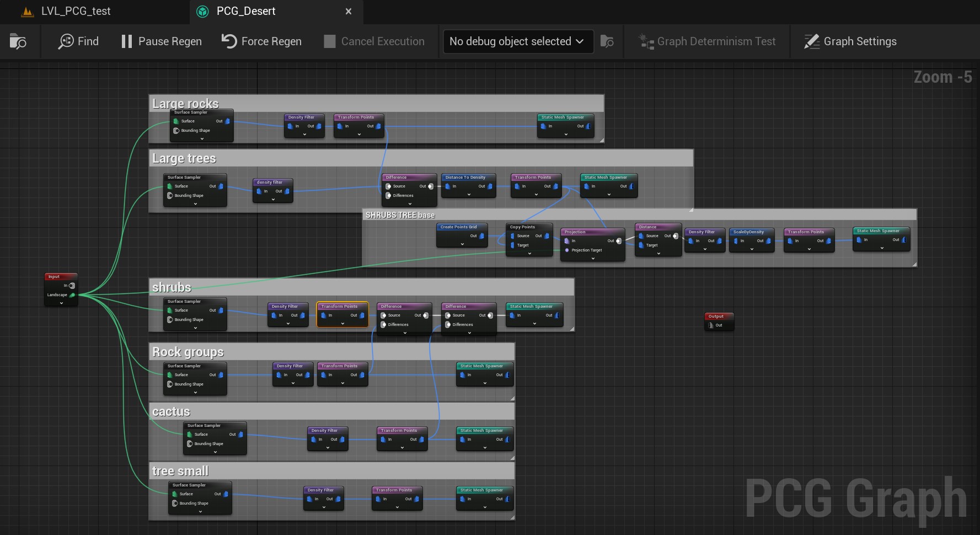Viewport: 980px width, 535px height.
Task: Open Find search in graph
Action: tap(78, 41)
